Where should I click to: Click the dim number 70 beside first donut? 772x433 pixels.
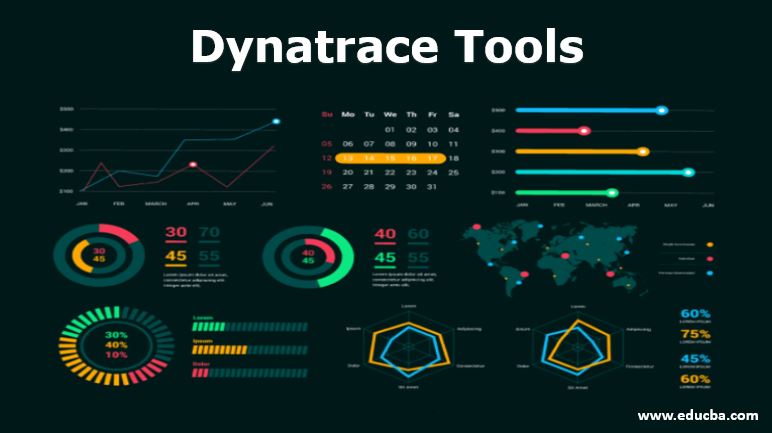(x=209, y=232)
